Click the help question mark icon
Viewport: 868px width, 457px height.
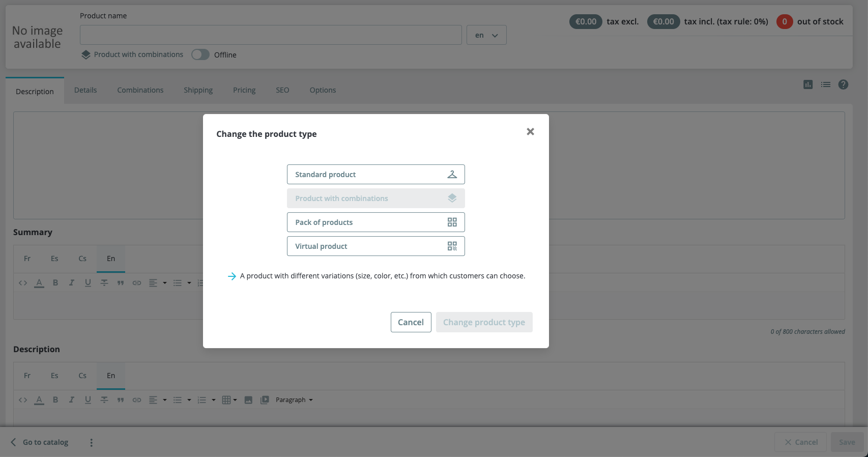[x=843, y=84]
